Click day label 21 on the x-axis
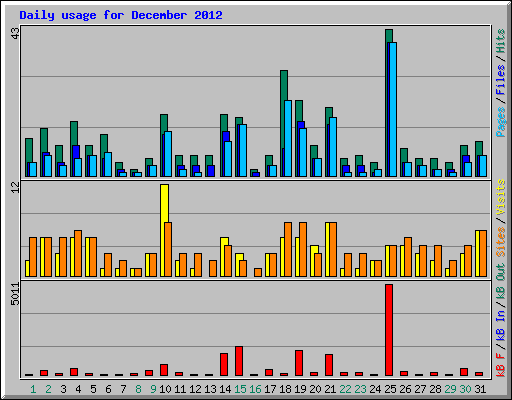This screenshot has height=400, width=512. coord(330,389)
